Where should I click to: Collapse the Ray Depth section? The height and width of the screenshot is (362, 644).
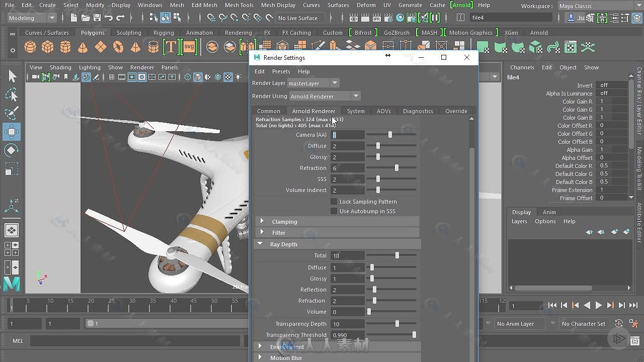click(260, 244)
